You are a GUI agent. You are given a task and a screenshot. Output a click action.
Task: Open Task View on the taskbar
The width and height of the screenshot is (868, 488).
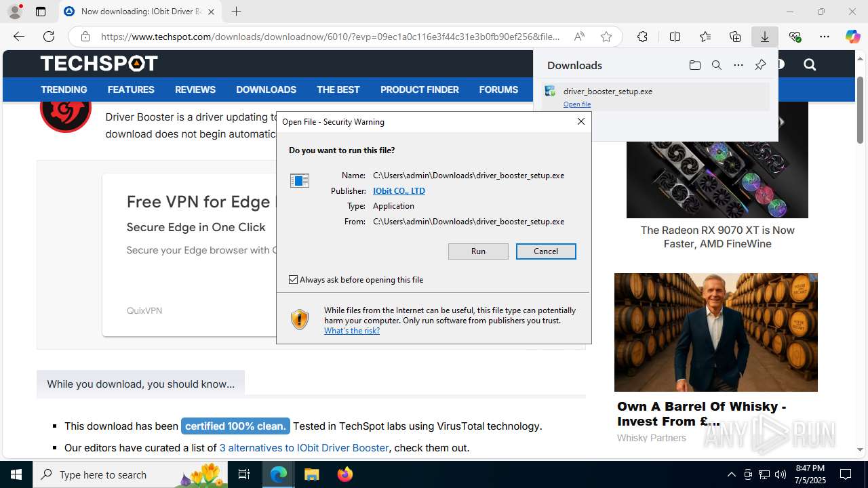245,474
